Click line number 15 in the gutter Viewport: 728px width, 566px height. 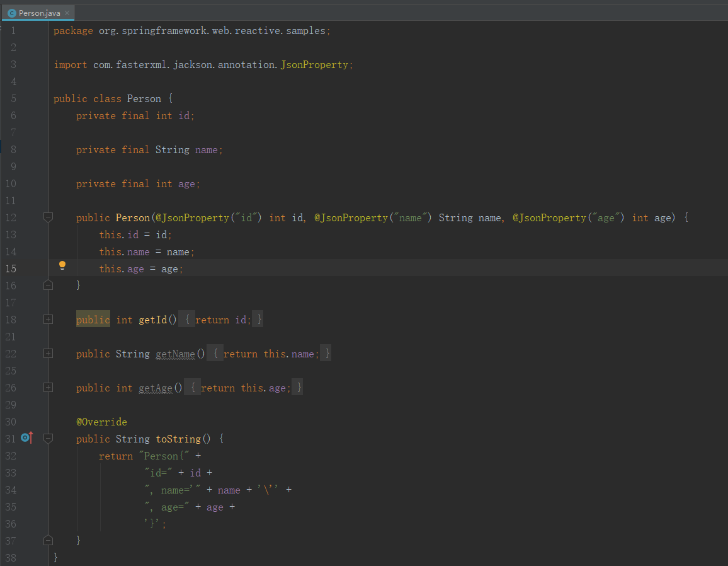[11, 269]
